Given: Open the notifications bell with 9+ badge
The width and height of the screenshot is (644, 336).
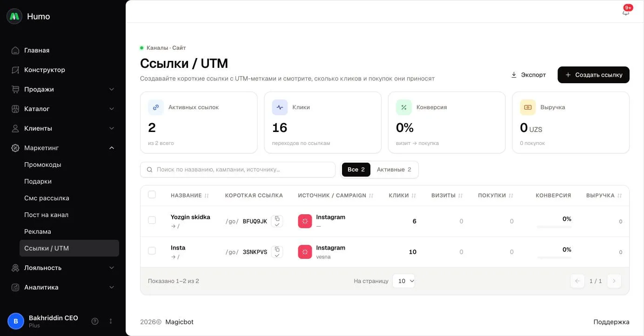Looking at the screenshot, I should tap(626, 12).
